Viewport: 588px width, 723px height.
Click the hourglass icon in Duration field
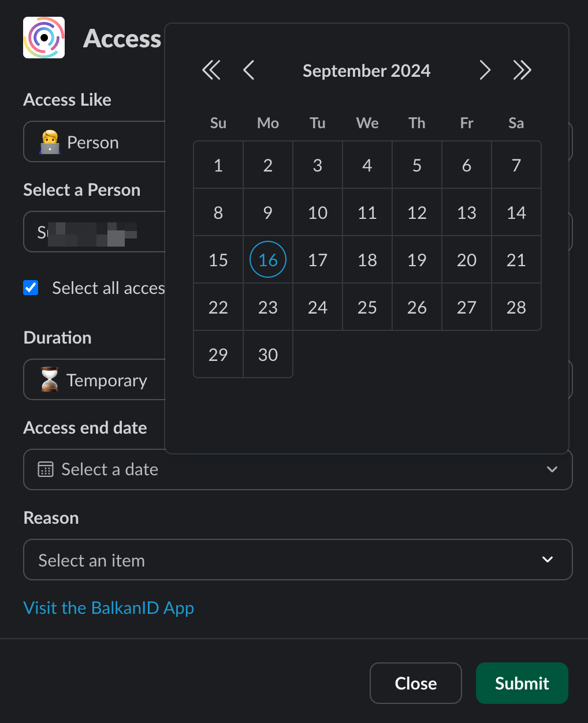(x=50, y=380)
